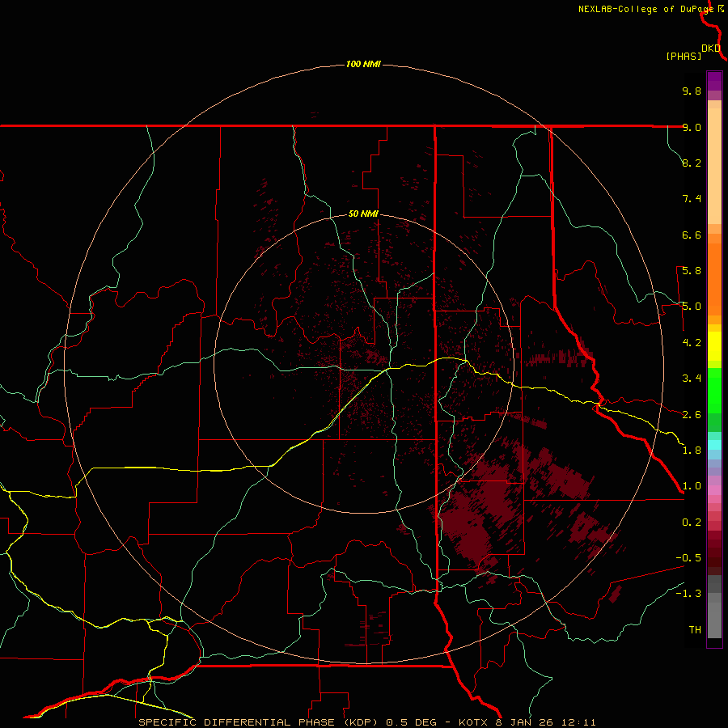Pick the 5.8 scale label
This screenshot has width=728, height=728.
(692, 271)
